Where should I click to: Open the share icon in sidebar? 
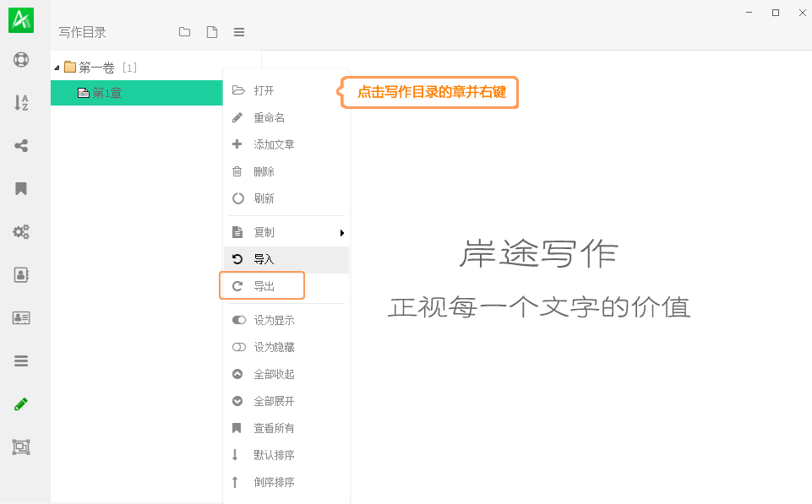[x=21, y=145]
